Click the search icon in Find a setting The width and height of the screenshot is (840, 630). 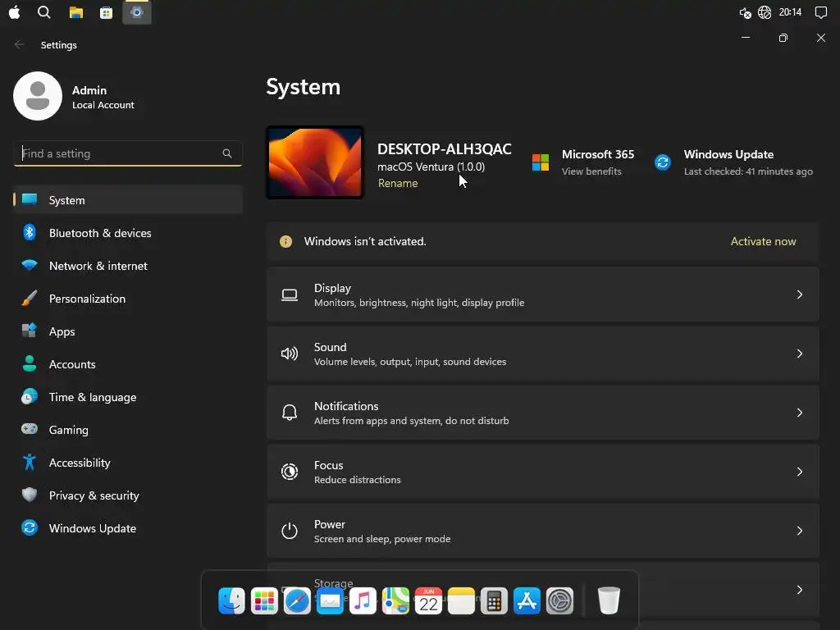pos(227,153)
